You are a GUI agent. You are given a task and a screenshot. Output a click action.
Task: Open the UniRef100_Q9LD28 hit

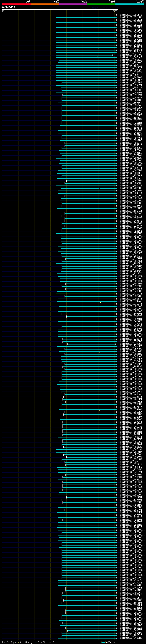tap(131, 25)
